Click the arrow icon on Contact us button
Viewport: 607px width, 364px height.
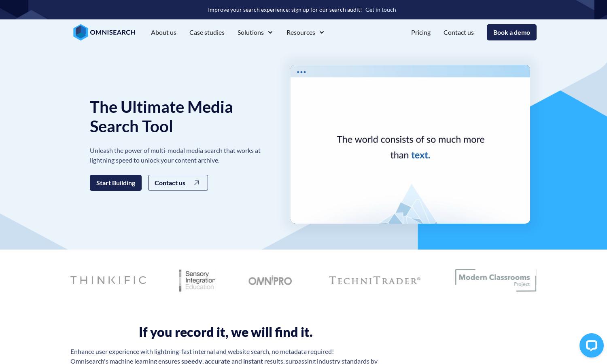click(x=197, y=183)
